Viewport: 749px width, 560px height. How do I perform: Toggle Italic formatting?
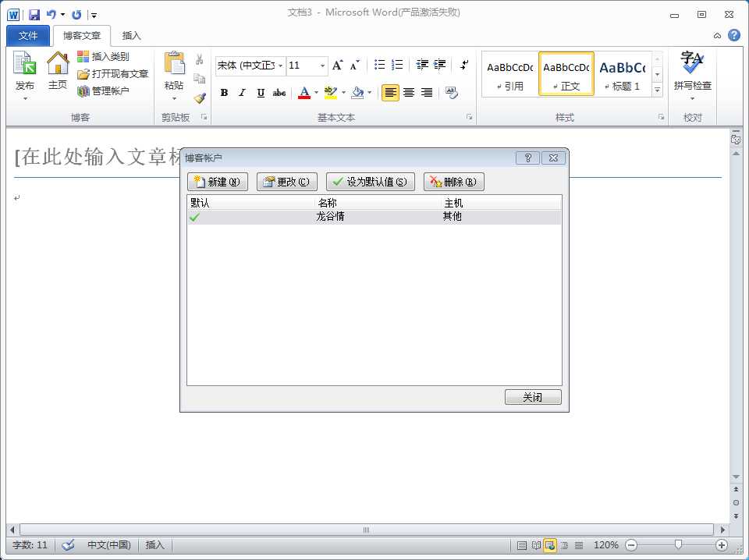coord(242,93)
